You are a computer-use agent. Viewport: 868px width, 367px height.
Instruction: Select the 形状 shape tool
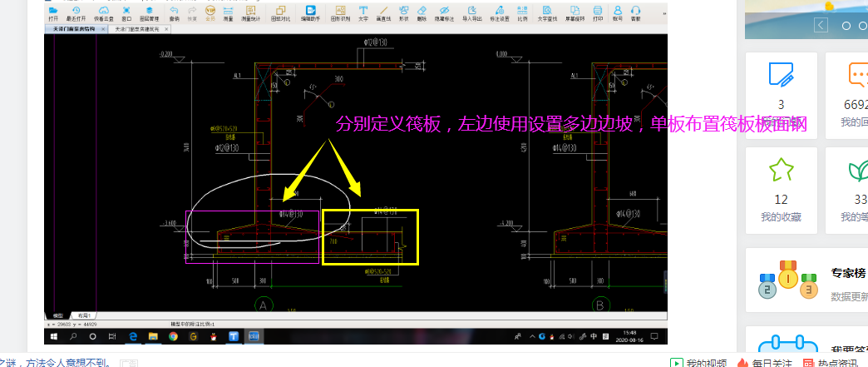click(403, 14)
